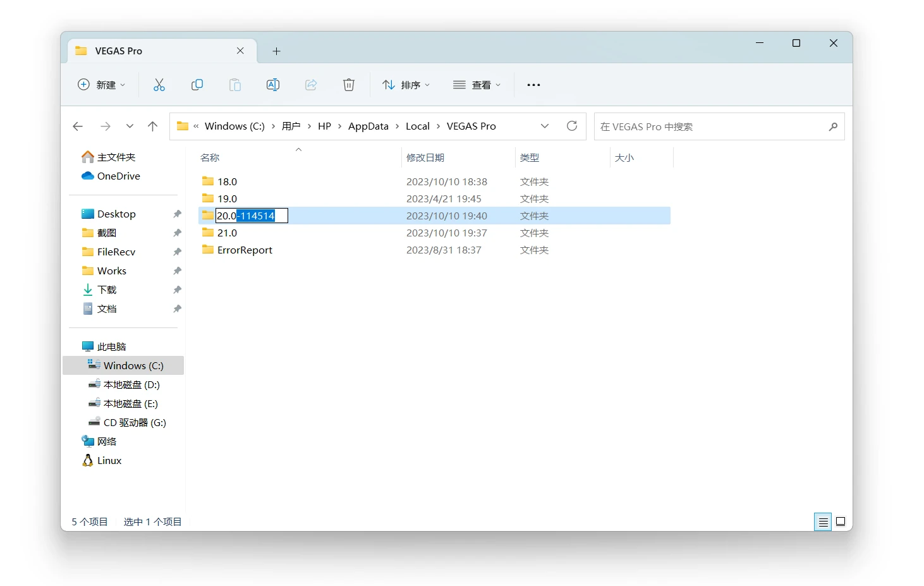Expand the recent locations dropdown arrow
This screenshot has width=924, height=586.
point(130,126)
